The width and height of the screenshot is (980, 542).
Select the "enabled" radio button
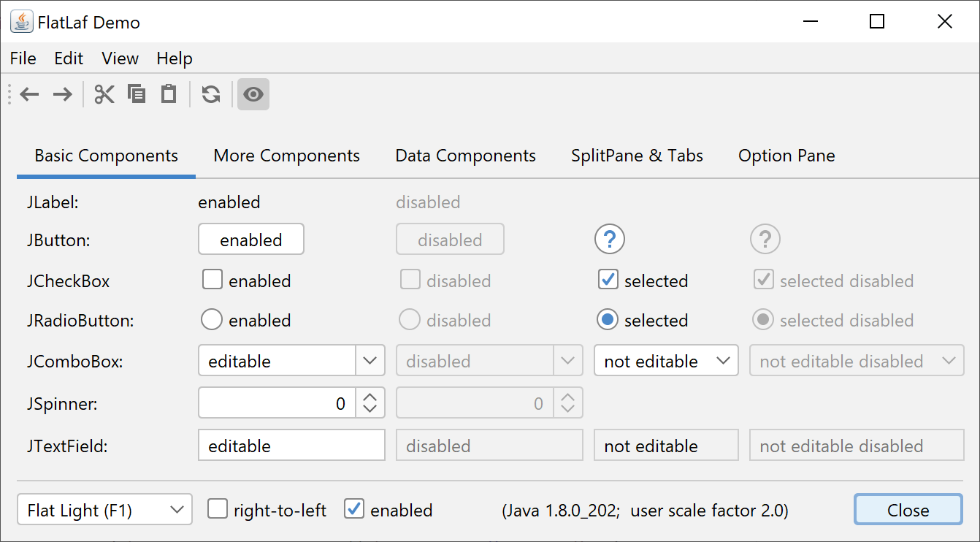tap(212, 320)
